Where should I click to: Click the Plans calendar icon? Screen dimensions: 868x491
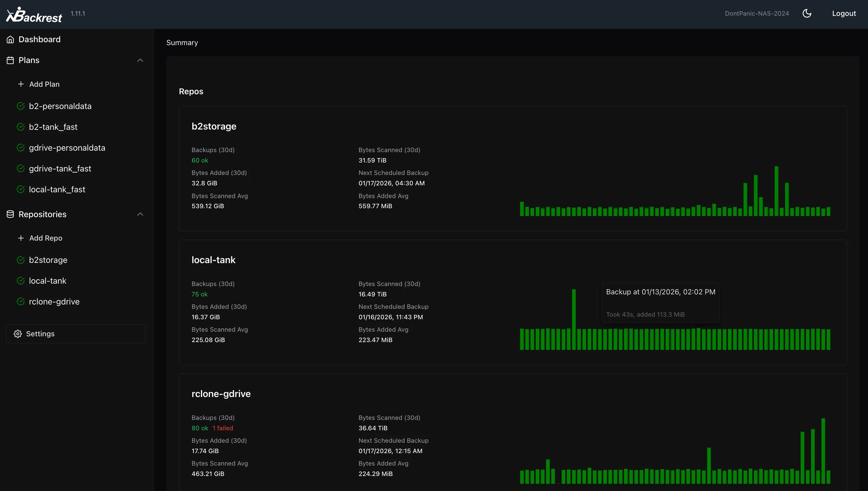pos(10,60)
